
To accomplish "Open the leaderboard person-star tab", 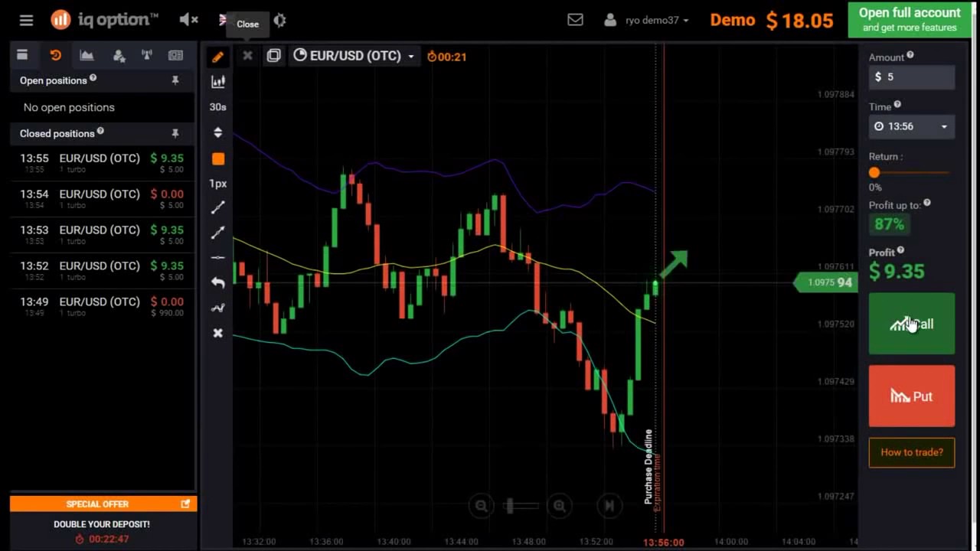I will tap(119, 55).
